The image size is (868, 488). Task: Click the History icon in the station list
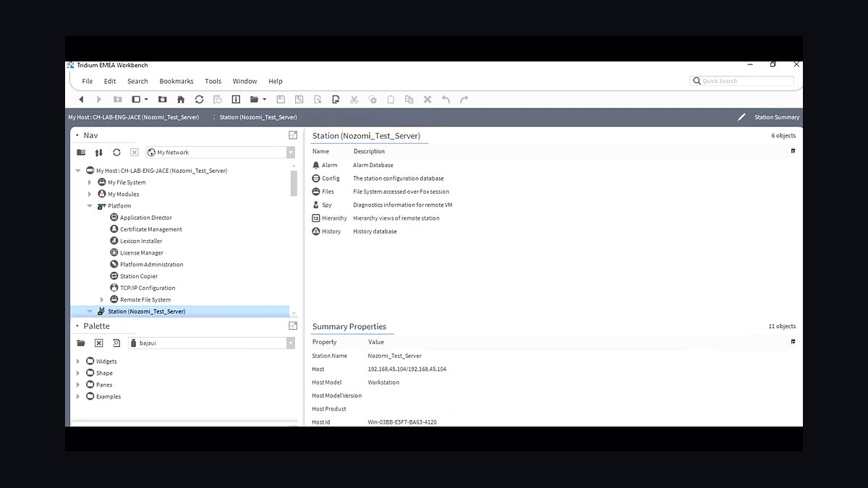click(316, 231)
